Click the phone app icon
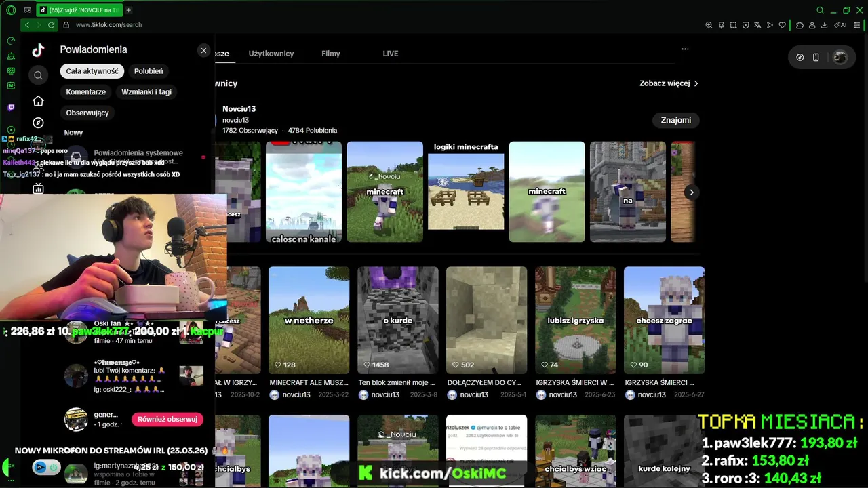The height and width of the screenshot is (488, 868). tap(816, 58)
